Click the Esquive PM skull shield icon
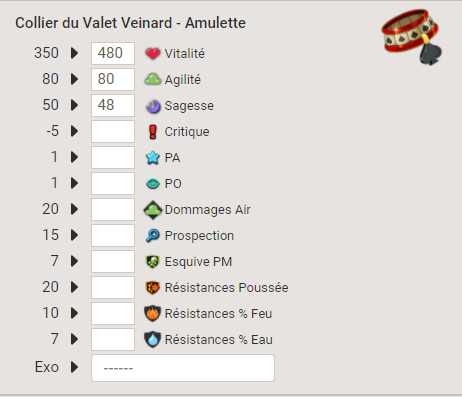Screen dimensions: 462x397 pyautogui.click(x=153, y=262)
